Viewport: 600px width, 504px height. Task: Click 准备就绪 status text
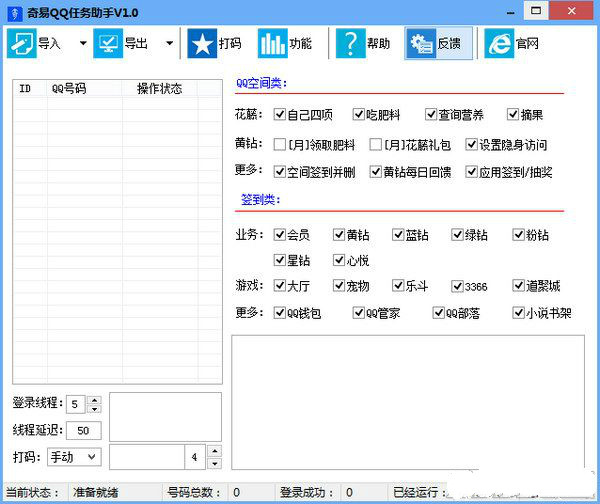coord(96,492)
